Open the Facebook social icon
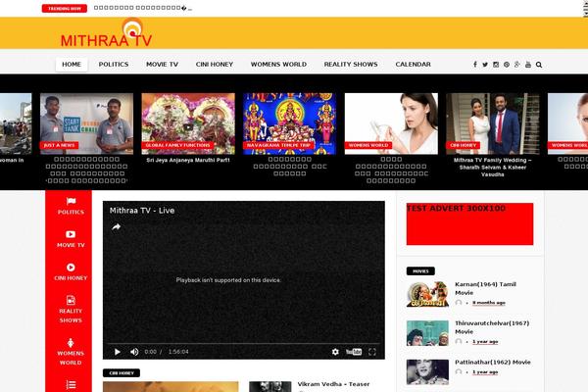The height and width of the screenshot is (392, 588). (475, 65)
